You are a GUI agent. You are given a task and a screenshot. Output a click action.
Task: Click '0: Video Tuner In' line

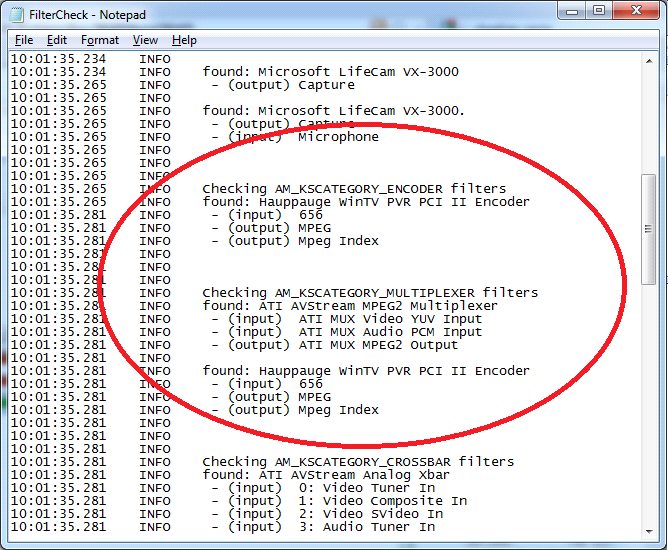[323, 488]
